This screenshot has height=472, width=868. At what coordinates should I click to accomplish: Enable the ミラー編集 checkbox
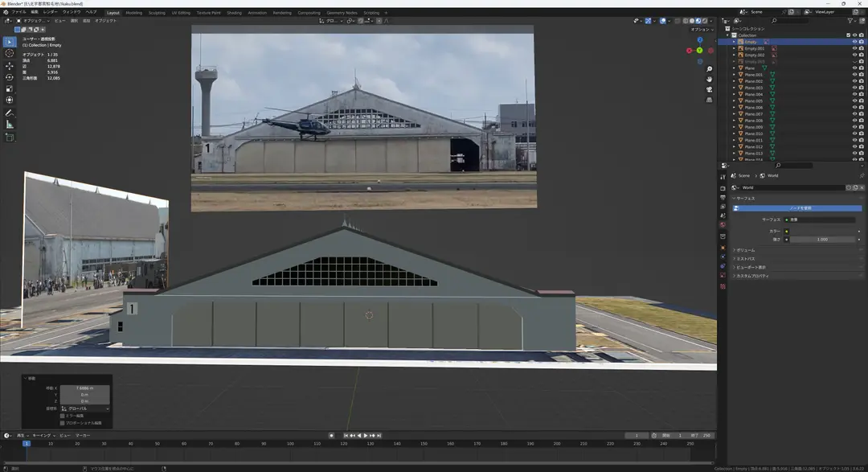click(63, 416)
